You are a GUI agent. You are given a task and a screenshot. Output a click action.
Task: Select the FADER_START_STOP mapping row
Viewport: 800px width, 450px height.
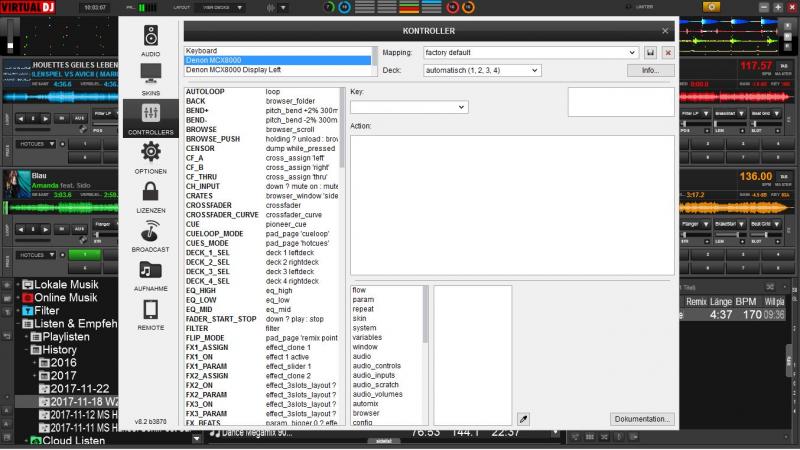[x=262, y=319]
